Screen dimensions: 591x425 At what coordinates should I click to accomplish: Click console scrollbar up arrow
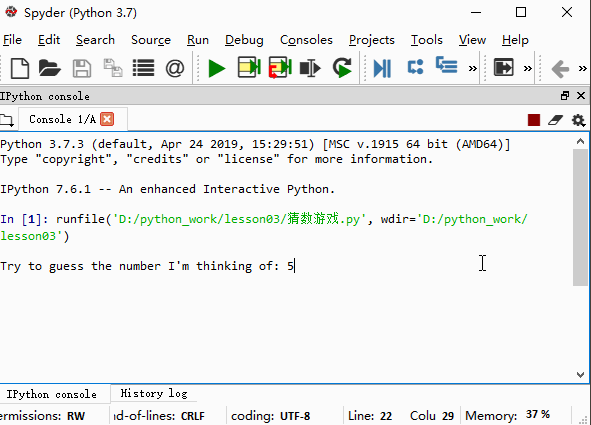point(580,142)
